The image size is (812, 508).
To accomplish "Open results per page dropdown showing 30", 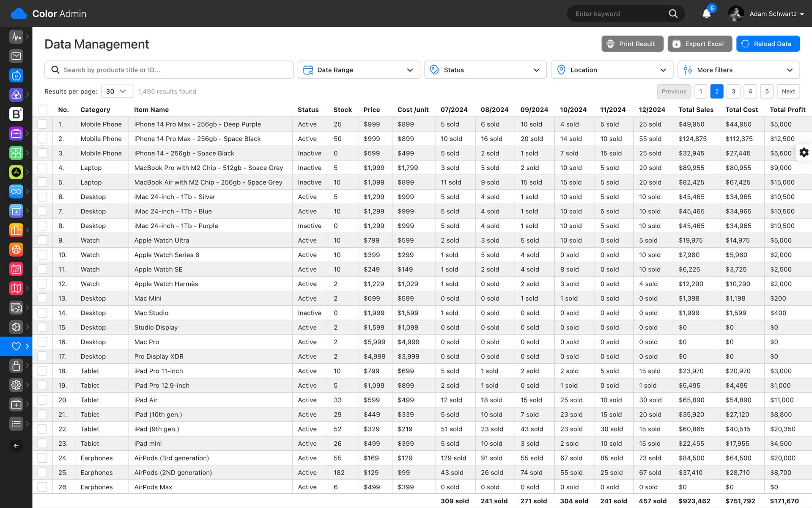I will coord(117,91).
